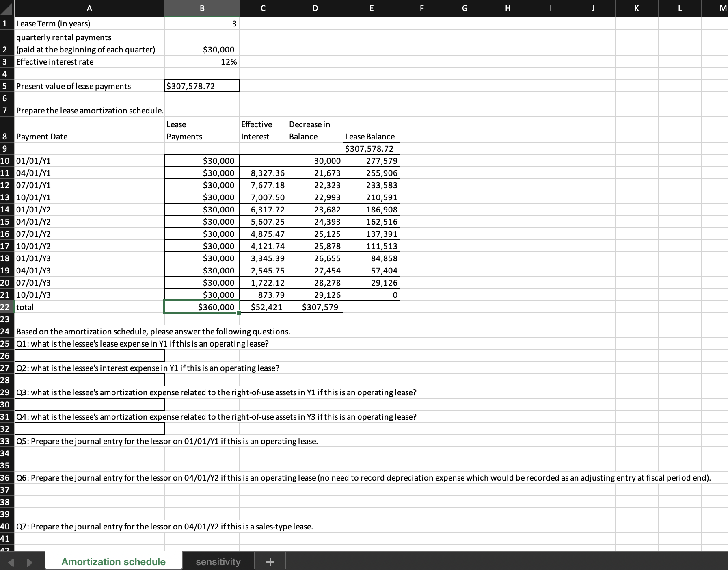Click the fill handle on cell B22
Image resolution: width=728 pixels, height=570 pixels.
239,314
